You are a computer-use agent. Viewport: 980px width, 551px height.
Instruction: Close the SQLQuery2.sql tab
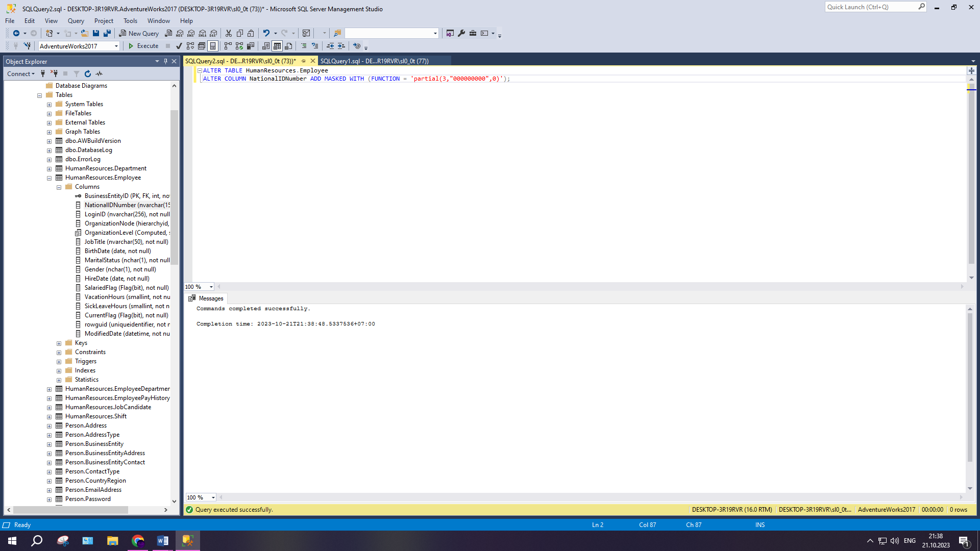pos(313,61)
